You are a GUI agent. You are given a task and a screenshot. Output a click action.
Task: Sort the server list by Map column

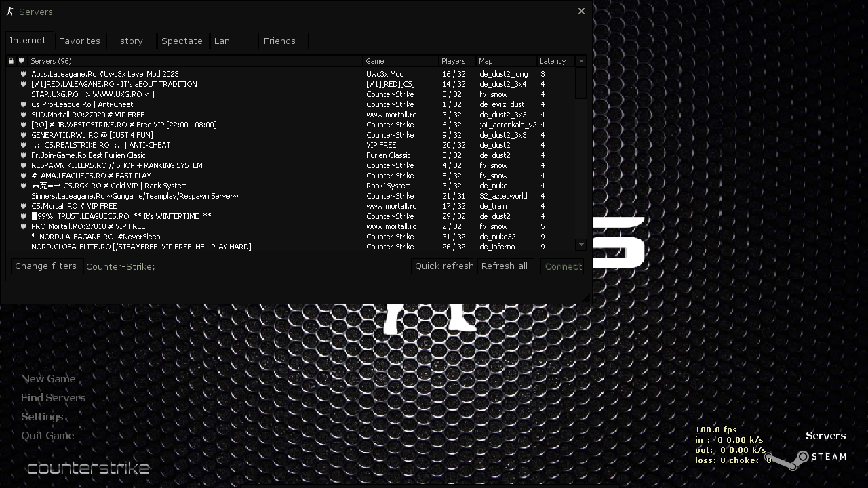click(x=486, y=61)
